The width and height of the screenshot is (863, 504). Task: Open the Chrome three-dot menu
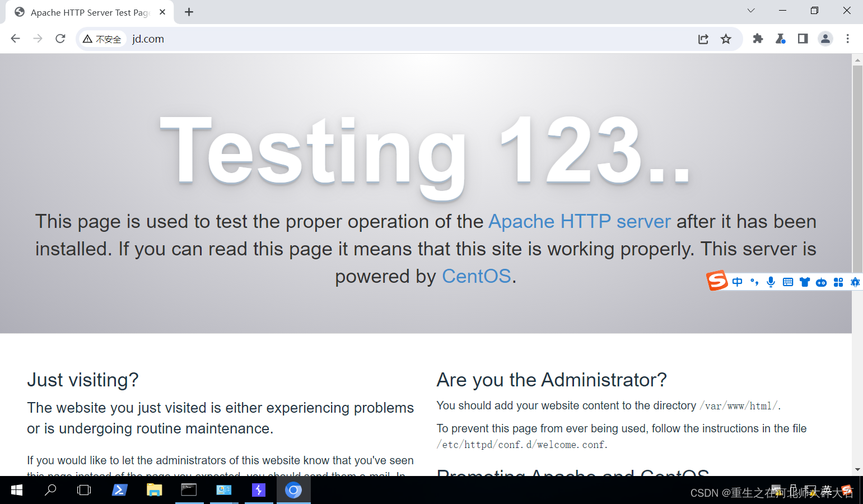click(848, 39)
